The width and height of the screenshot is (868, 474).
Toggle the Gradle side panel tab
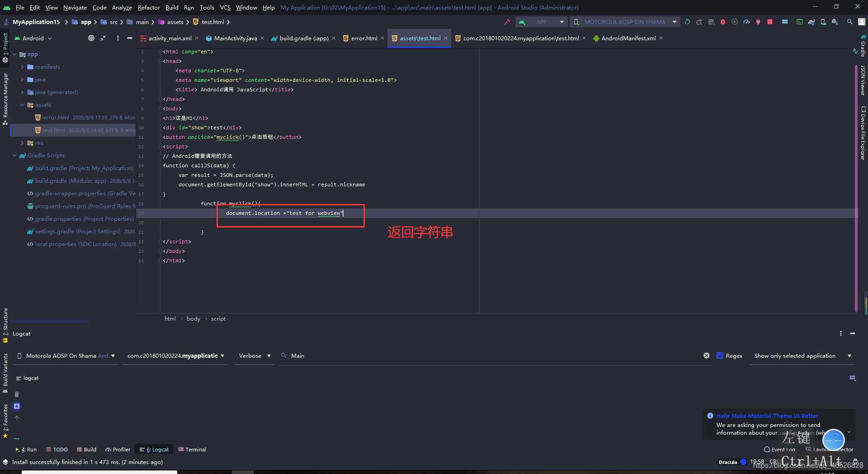863,46
